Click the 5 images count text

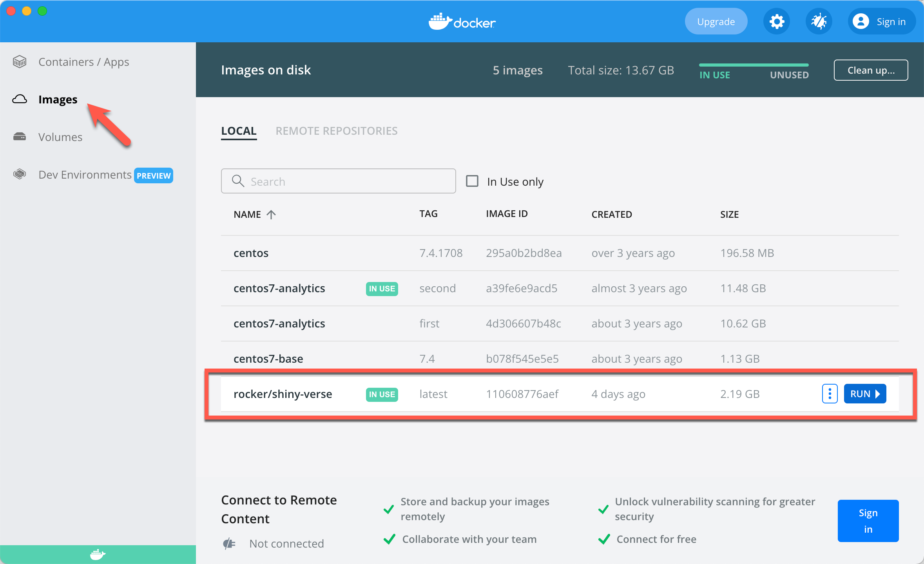(518, 70)
